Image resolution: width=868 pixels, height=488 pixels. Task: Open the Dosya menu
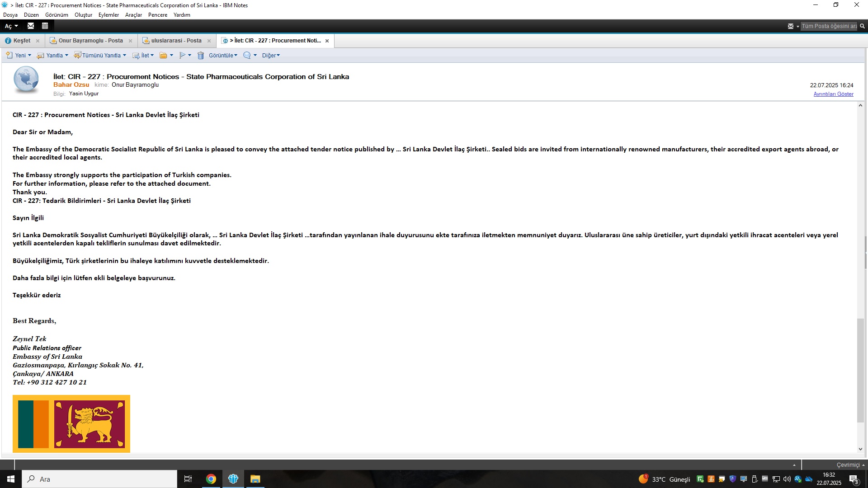(10, 15)
